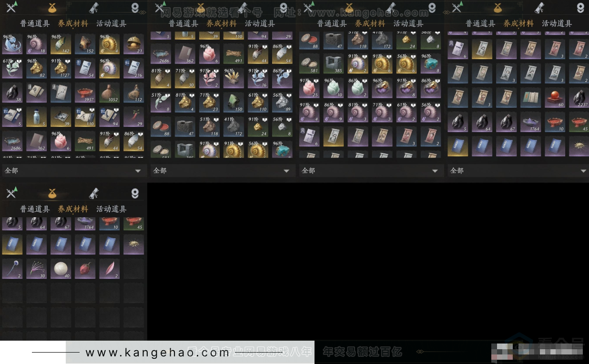The width and height of the screenshot is (589, 364).
Task: Open the scroll icon in the top-left panel
Action: pos(94,8)
